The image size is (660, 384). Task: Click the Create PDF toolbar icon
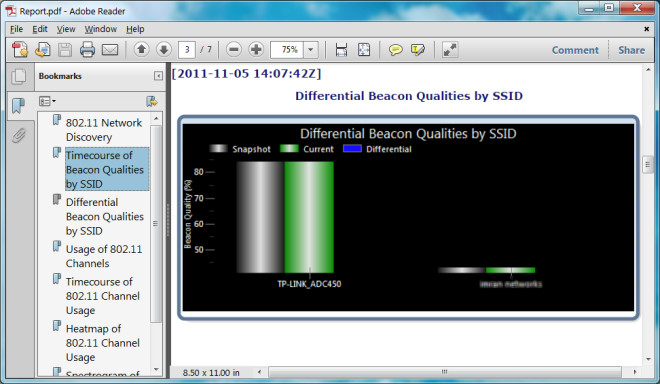point(20,50)
